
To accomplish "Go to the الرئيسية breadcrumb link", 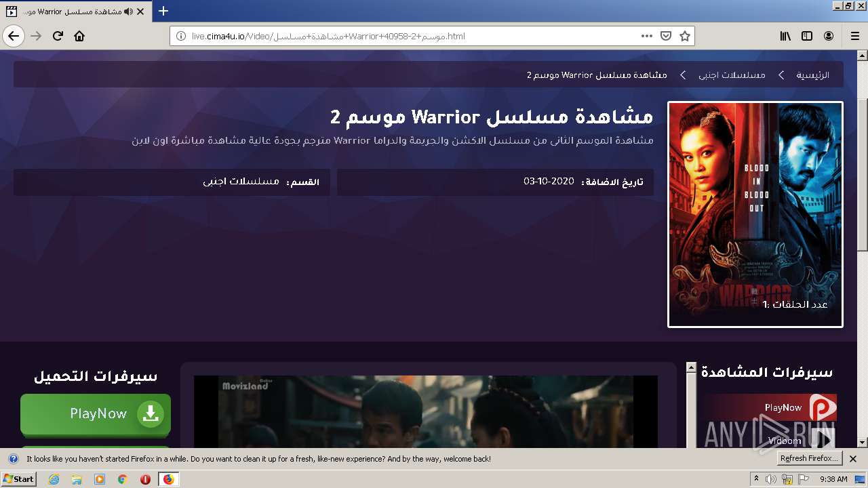I will coord(812,75).
